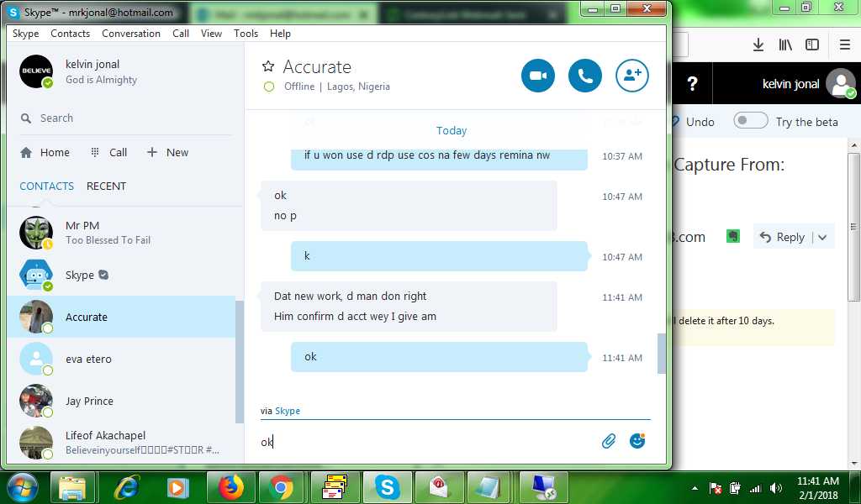The image size is (861, 504).
Task: Click the Evernote icon next to Reply
Action: (x=733, y=236)
